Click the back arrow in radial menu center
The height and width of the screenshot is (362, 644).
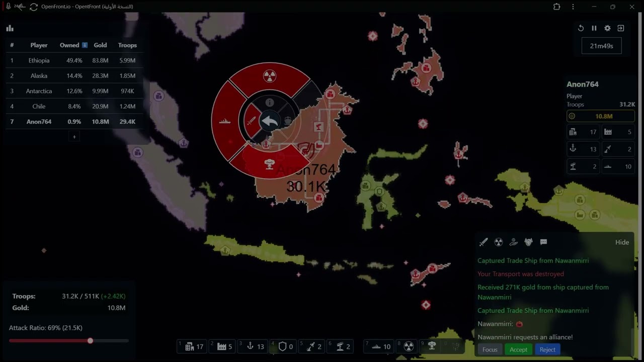(270, 121)
